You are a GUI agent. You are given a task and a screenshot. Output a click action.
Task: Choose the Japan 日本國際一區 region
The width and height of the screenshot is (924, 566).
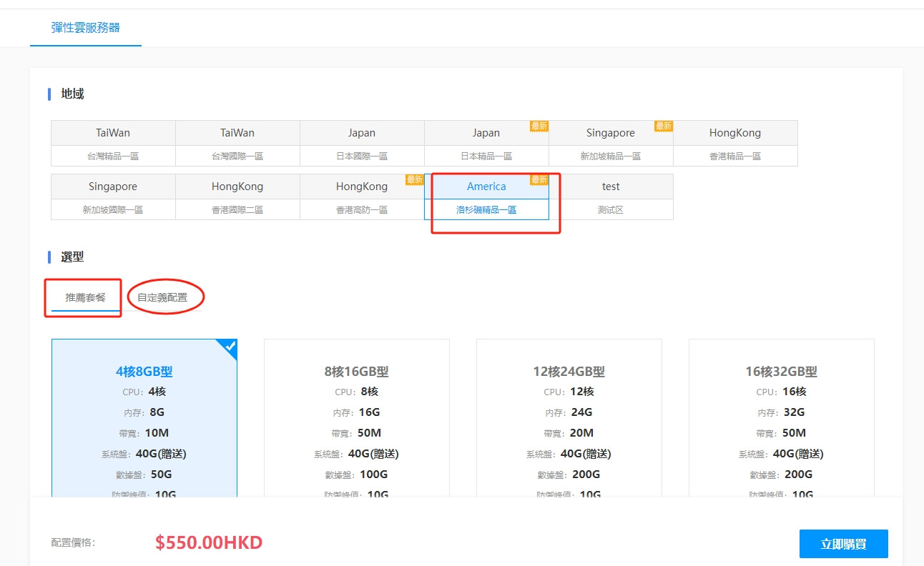coord(362,144)
